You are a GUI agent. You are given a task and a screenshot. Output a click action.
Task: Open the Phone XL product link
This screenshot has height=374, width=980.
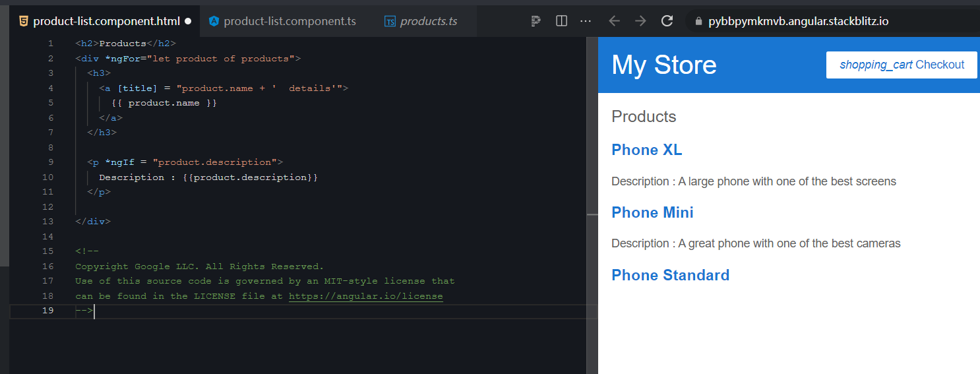(x=646, y=150)
